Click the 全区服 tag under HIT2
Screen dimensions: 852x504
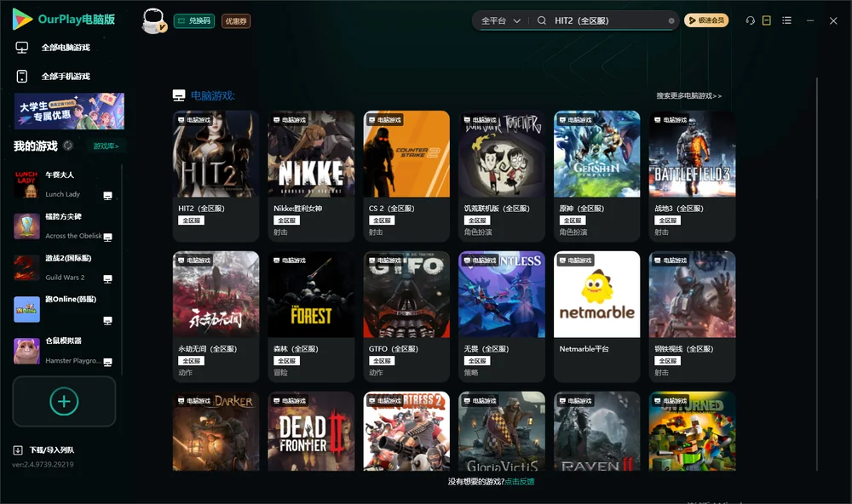191,220
